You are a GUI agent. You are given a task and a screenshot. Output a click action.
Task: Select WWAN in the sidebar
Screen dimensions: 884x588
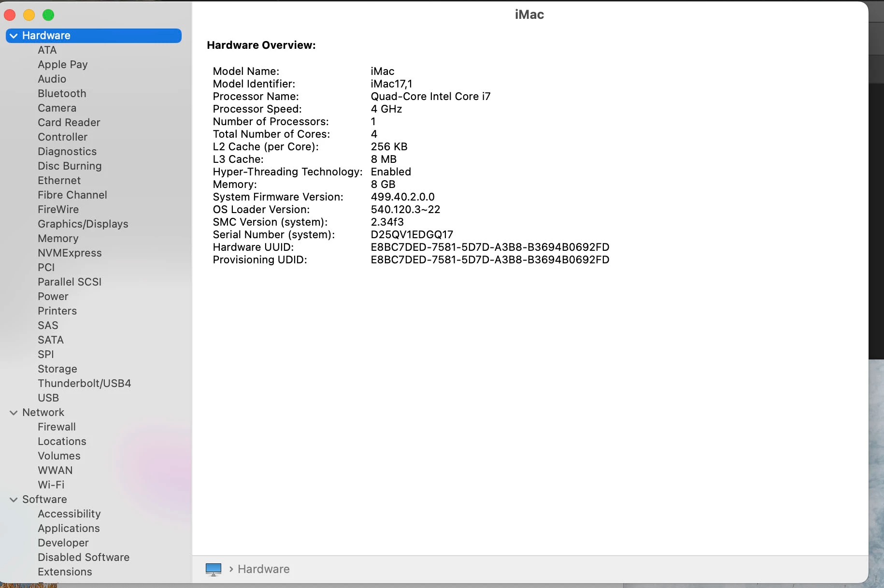(56, 471)
